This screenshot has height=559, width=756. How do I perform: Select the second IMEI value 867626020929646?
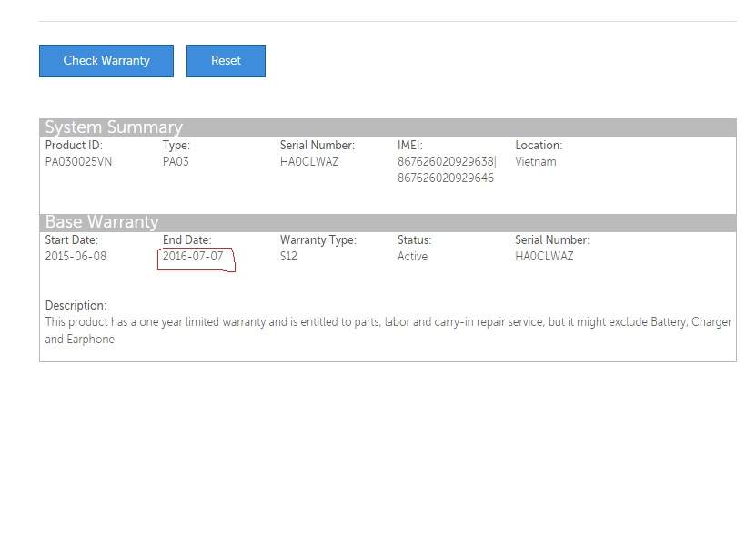pos(446,178)
